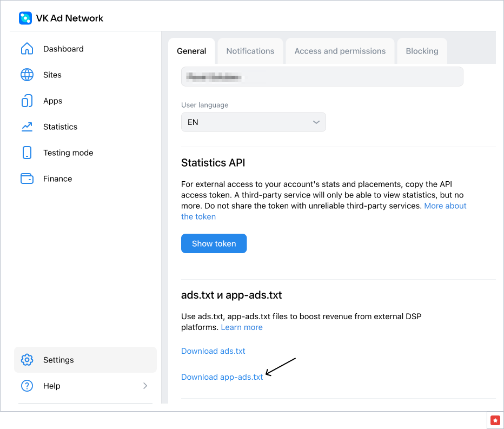
Task: Expand the Help submenu chevron
Action: [x=145, y=386]
